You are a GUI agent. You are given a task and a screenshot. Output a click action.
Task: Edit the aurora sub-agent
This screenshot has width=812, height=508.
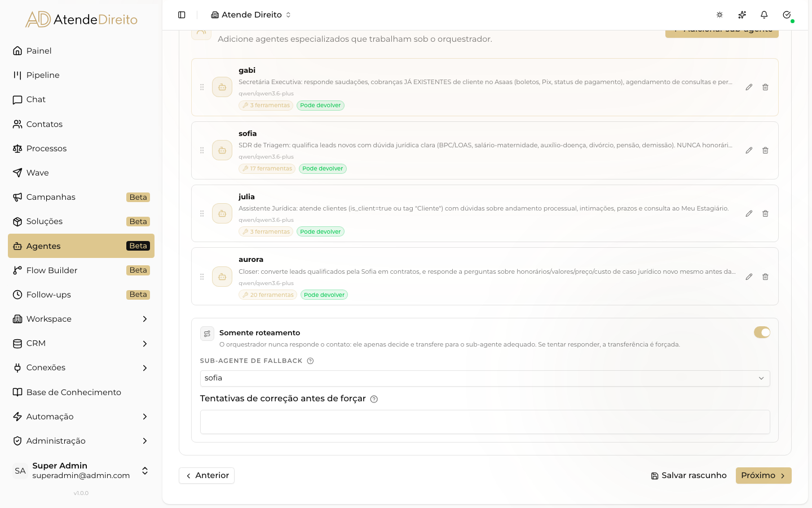(x=749, y=277)
